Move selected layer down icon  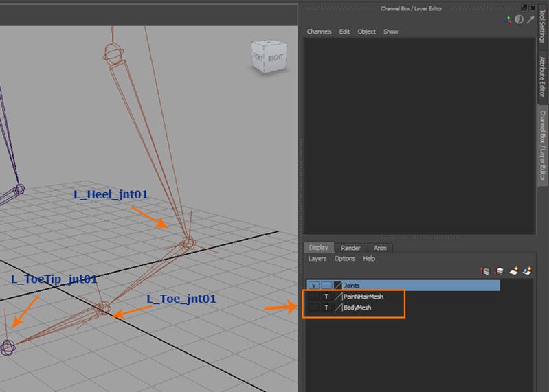(x=500, y=271)
